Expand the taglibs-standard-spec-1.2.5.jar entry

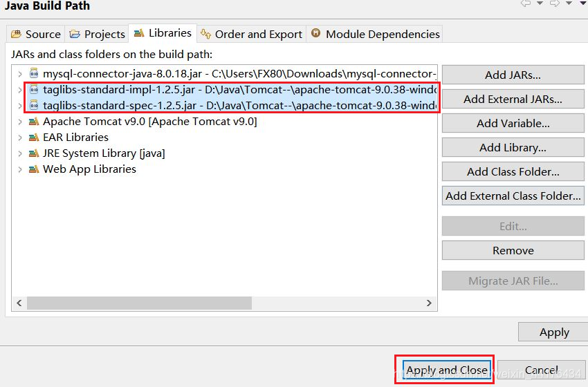[x=20, y=106]
